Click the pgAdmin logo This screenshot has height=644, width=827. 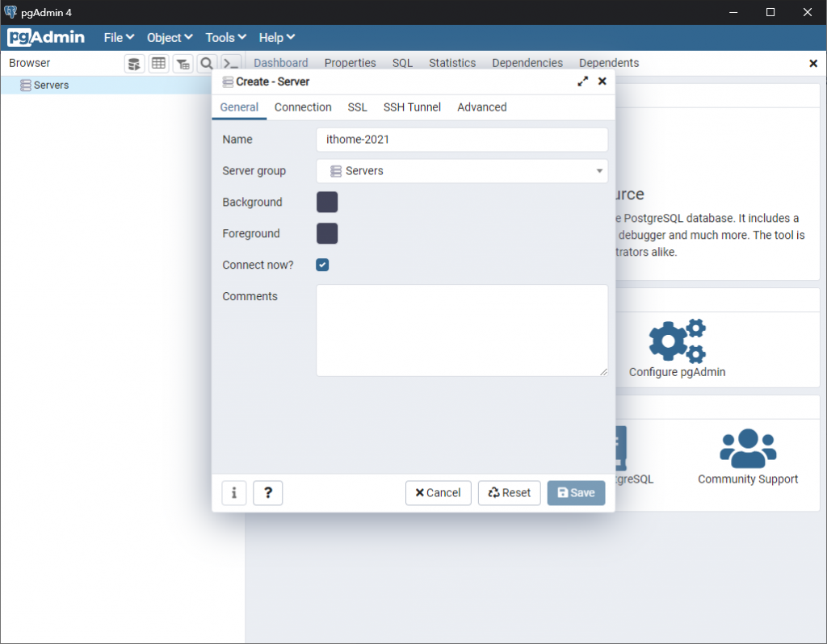[x=46, y=37]
